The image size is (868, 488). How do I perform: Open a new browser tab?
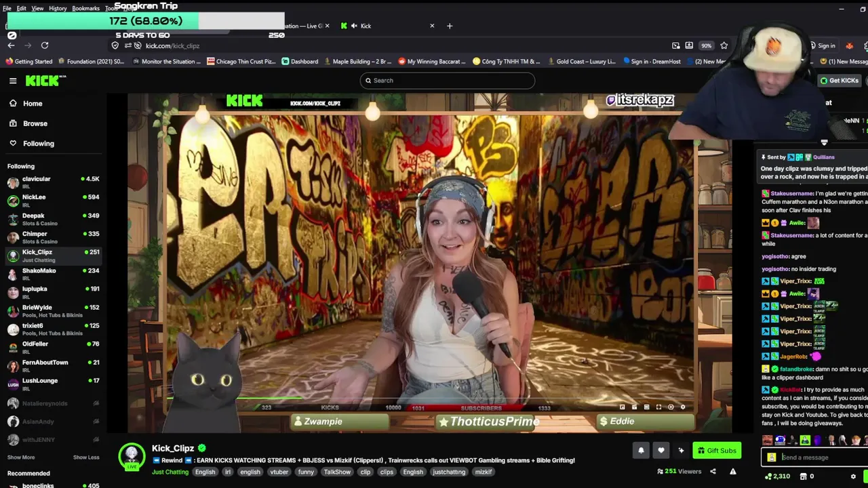point(449,26)
